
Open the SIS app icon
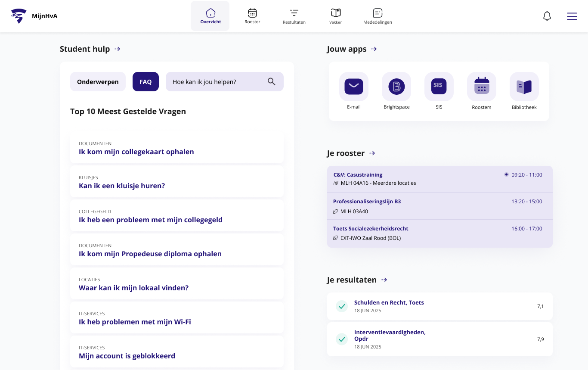click(438, 87)
